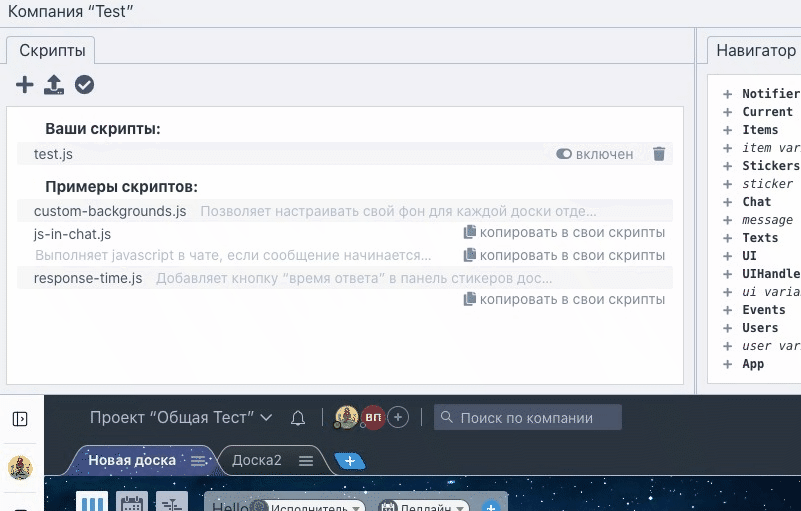The height and width of the screenshot is (511, 801).
Task: Copy script via link beside 'Выполняет javascript' description
Action: click(564, 255)
